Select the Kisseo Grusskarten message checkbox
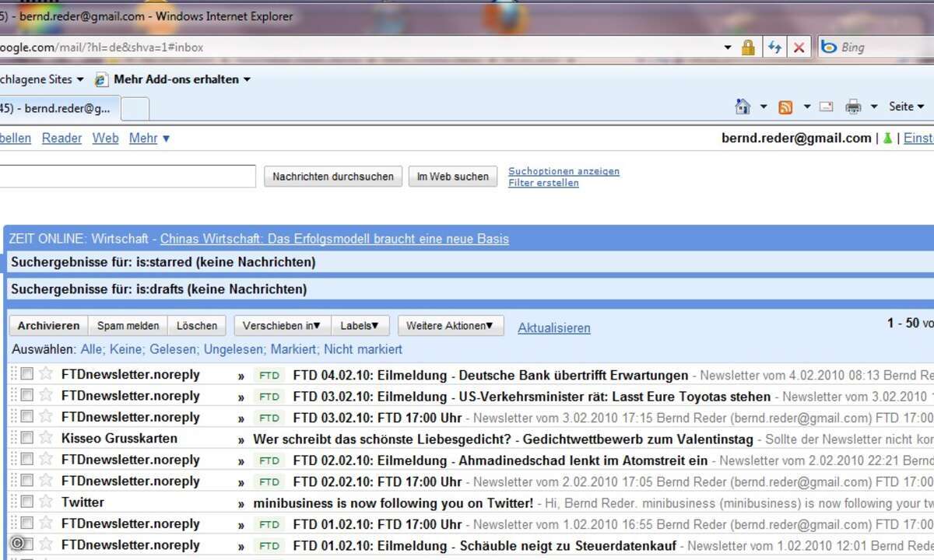 point(27,438)
